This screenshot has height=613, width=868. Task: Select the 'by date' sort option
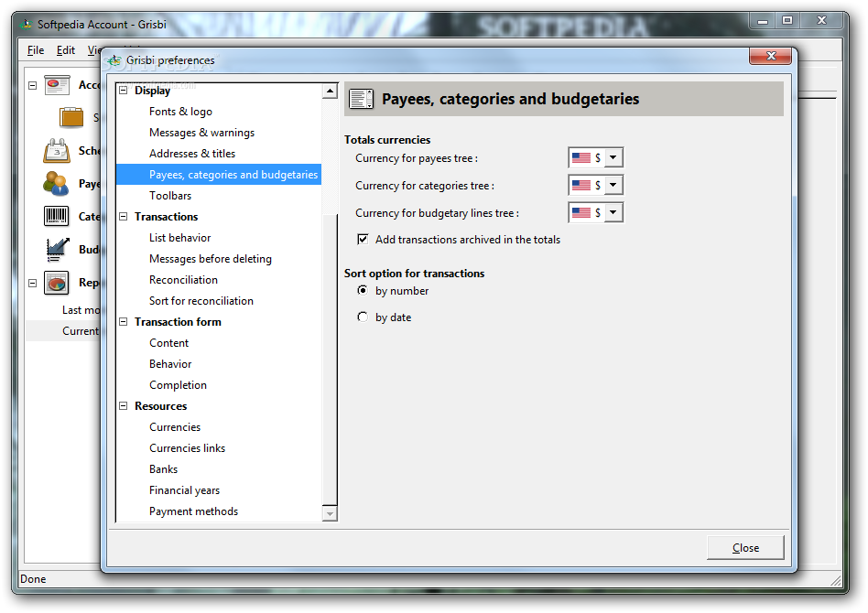coord(363,317)
